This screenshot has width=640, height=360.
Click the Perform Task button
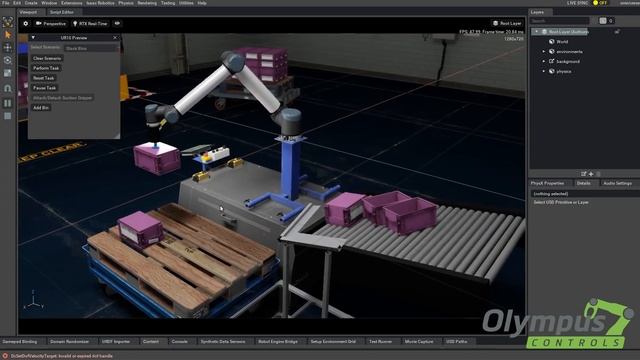[x=46, y=68]
